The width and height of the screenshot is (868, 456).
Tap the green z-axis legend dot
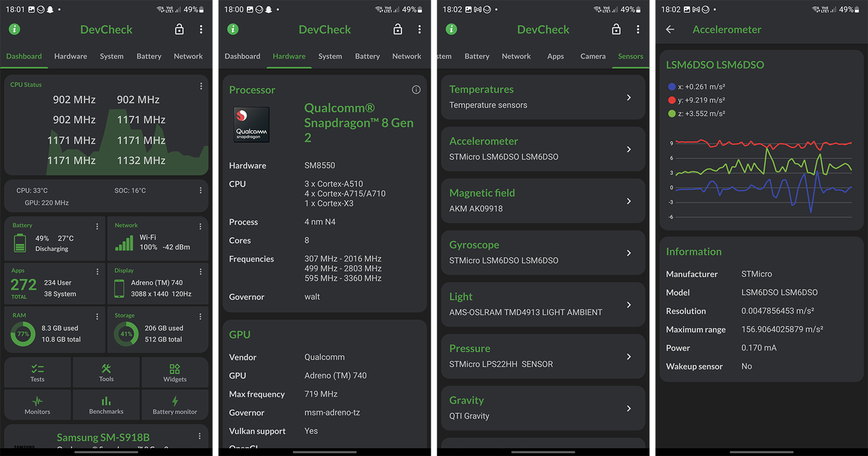[x=672, y=113]
